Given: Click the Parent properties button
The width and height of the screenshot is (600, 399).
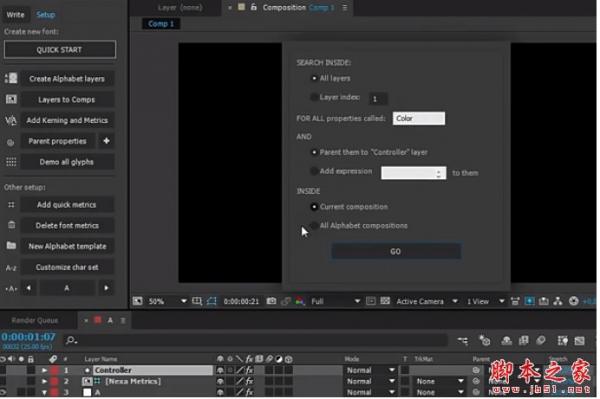Looking at the screenshot, I should [57, 141].
